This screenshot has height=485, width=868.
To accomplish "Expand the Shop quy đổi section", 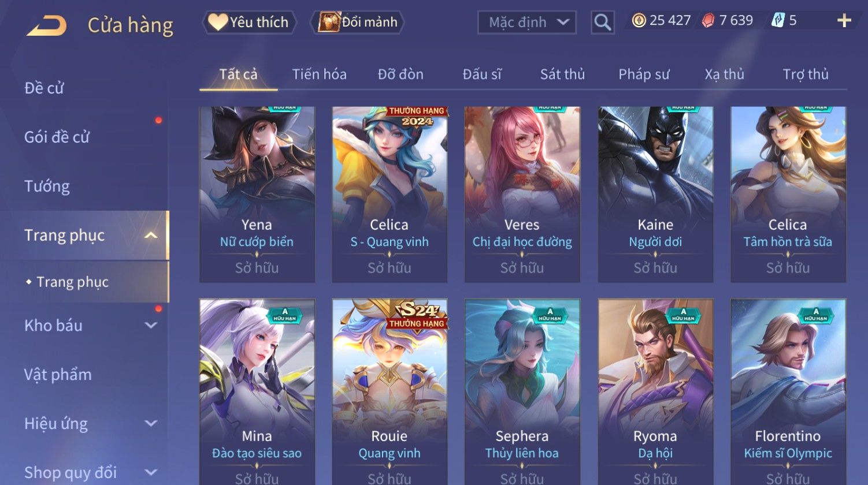I will coord(150,472).
